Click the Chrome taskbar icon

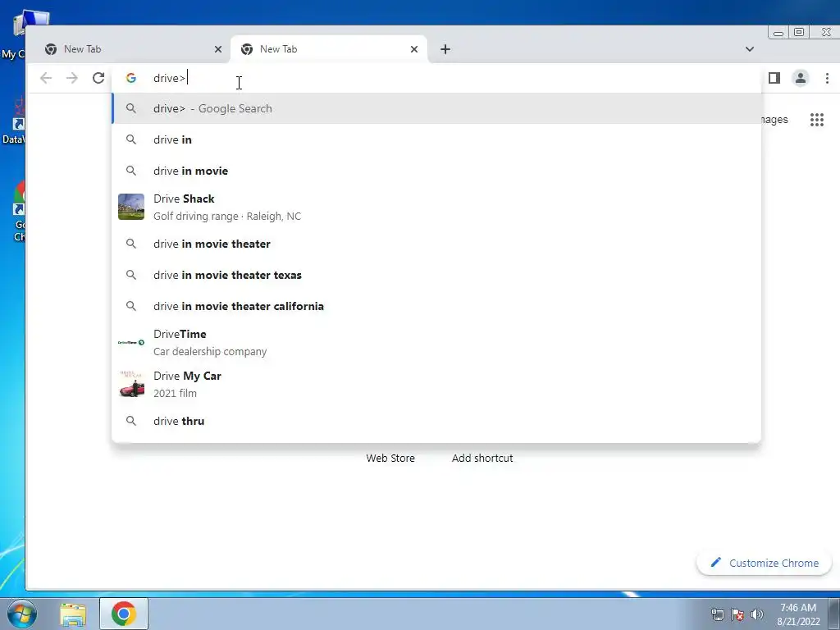[124, 614]
